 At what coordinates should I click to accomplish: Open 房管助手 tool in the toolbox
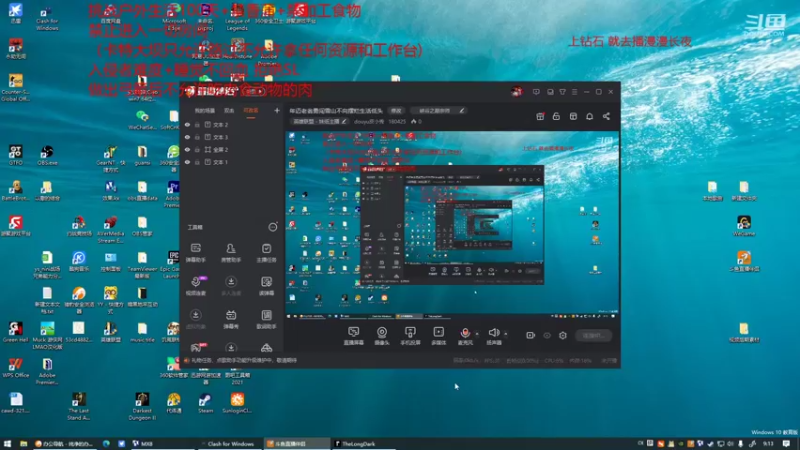(x=231, y=253)
